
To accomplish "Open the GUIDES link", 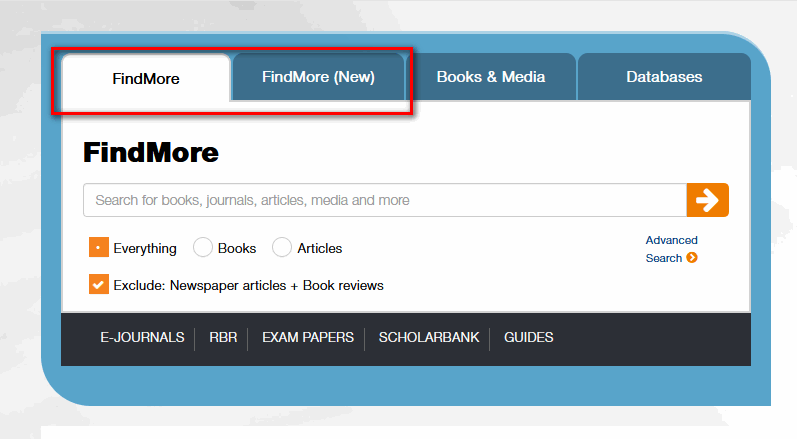I will [x=529, y=337].
